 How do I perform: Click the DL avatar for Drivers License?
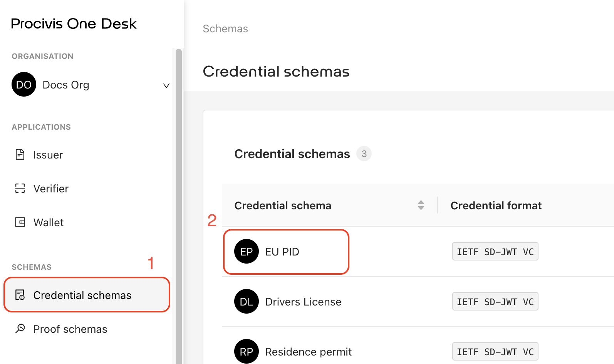tap(247, 301)
